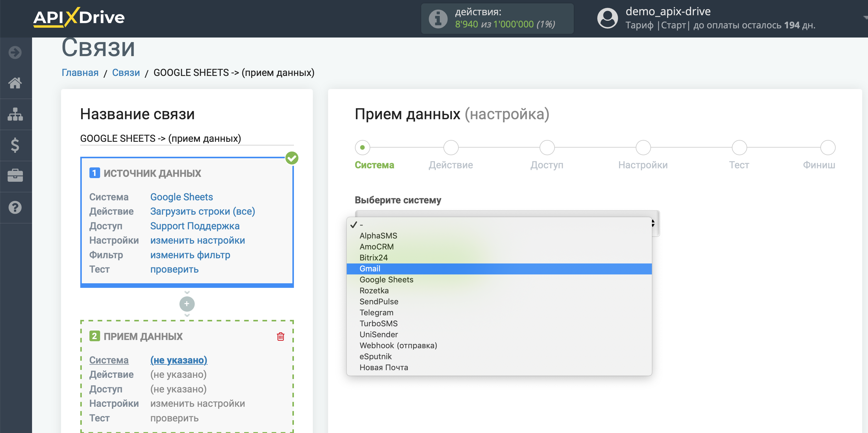
Task: Choose AmoCRM in the system dropdown
Action: (499, 246)
